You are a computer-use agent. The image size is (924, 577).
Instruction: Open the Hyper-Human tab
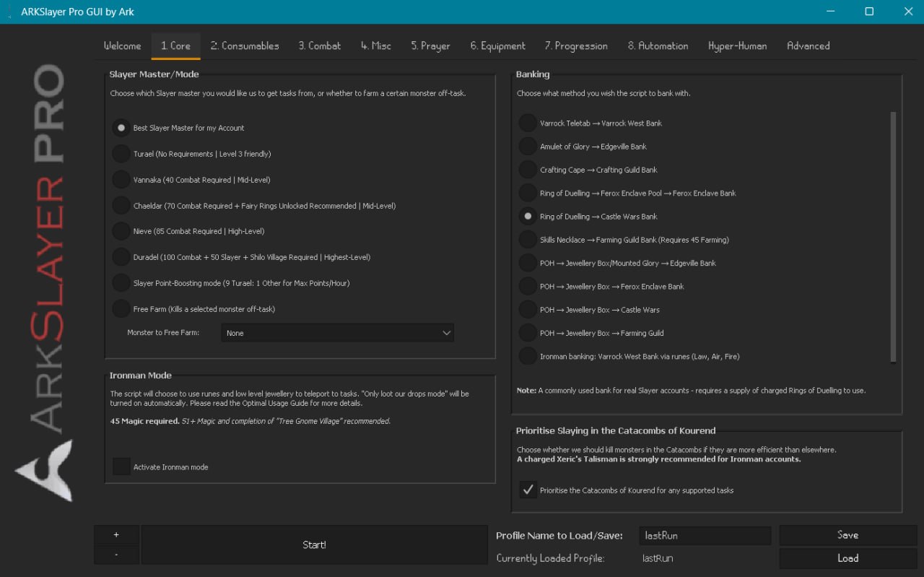tap(737, 45)
